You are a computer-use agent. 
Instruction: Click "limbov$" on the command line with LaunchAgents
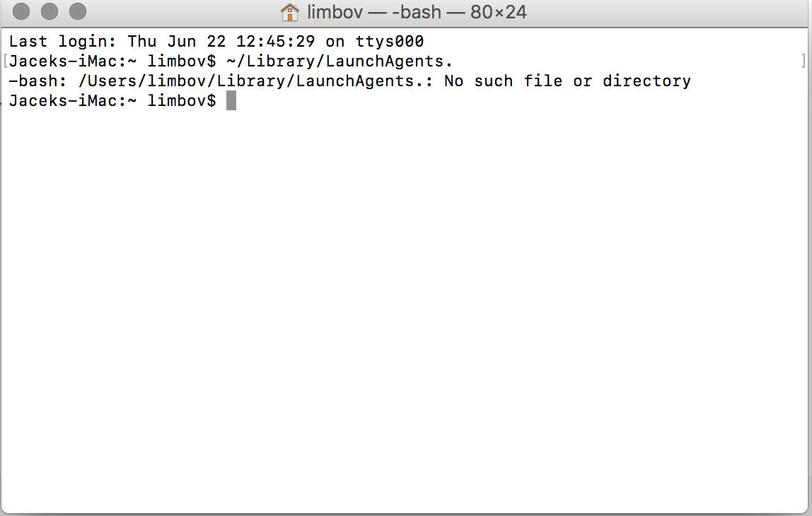point(182,61)
